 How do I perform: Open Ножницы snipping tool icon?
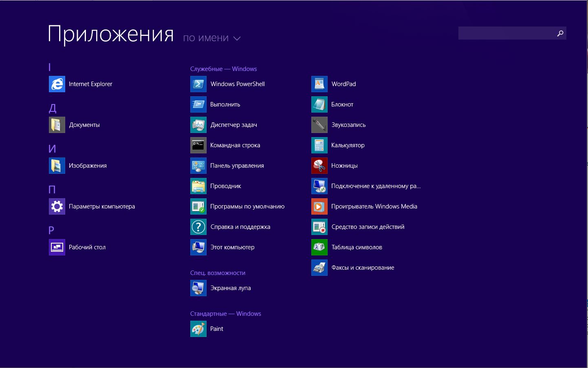[319, 166]
